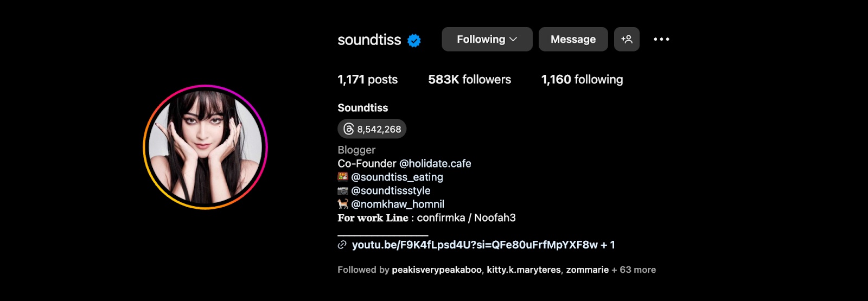Open the @holidate.cafe profile link
This screenshot has height=301, width=868.
pyautogui.click(x=435, y=164)
